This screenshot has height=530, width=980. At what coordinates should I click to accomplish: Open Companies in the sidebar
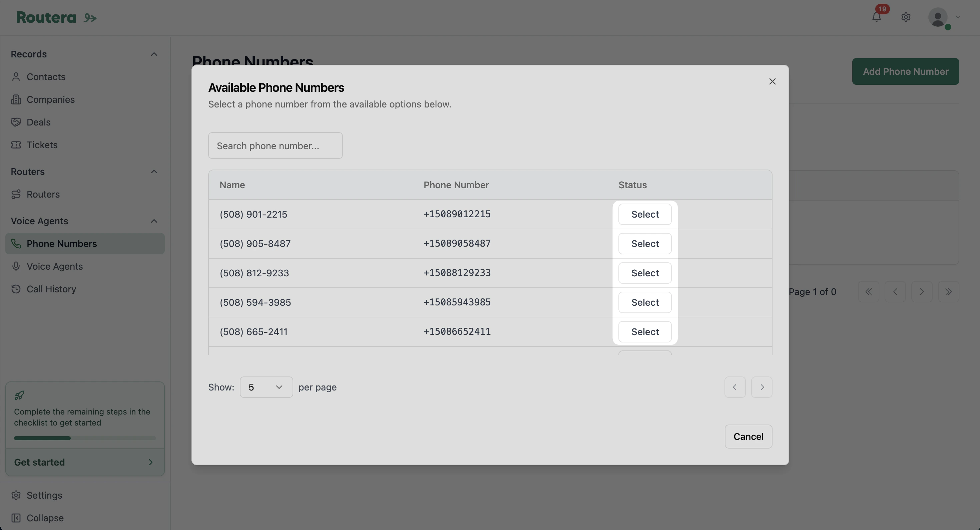(85, 100)
